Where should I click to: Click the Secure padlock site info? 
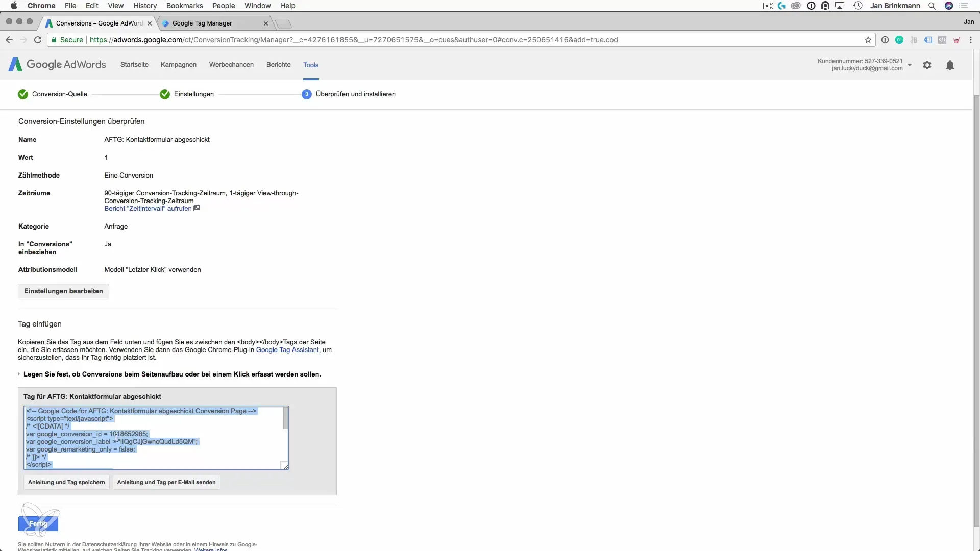click(x=67, y=40)
